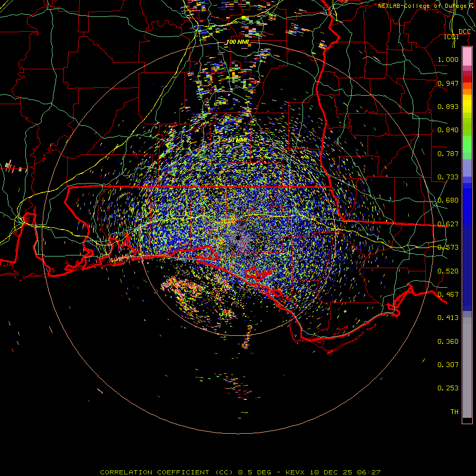Click the 100 NMI range ring label
This screenshot has width=476, height=476.
coord(237,42)
